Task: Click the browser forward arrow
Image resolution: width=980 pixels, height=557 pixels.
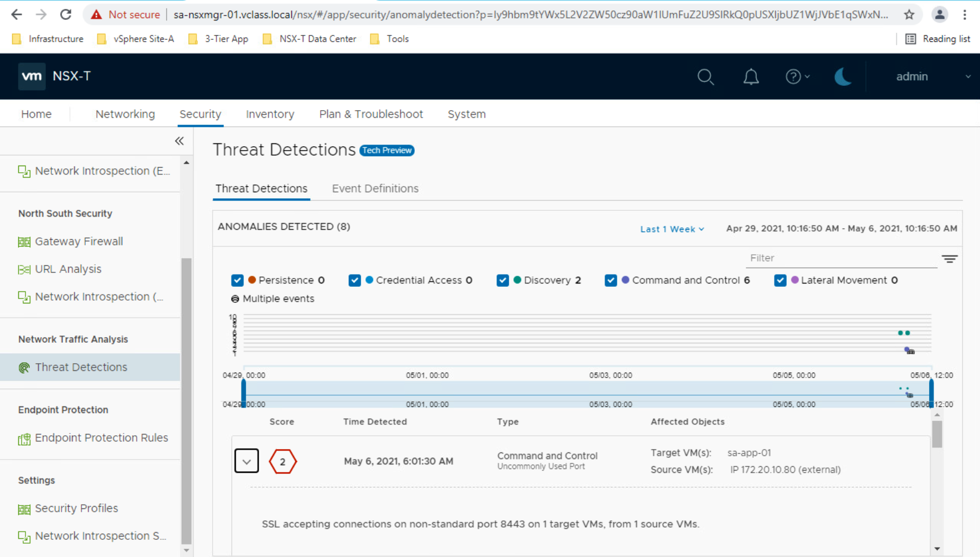Action: click(x=41, y=14)
